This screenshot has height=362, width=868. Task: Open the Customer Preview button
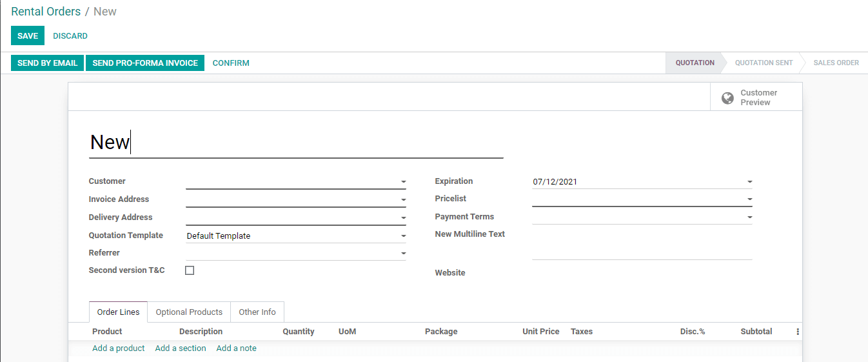756,97
